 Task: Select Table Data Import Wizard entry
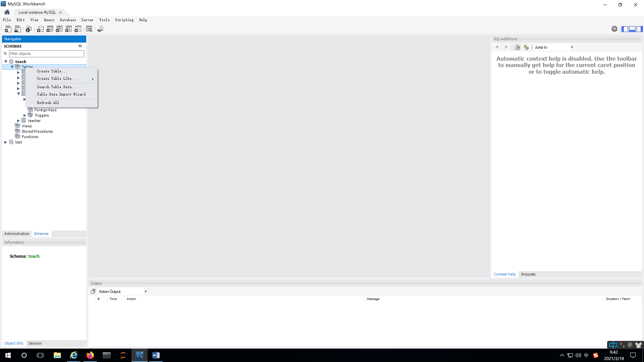(x=61, y=95)
